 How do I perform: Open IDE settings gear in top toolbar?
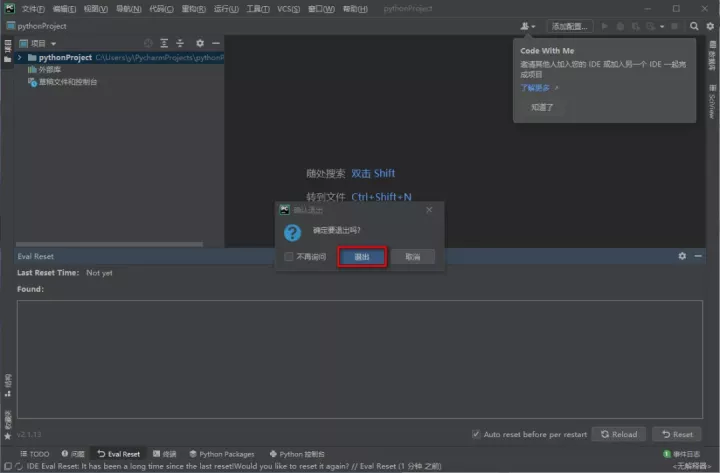tap(709, 26)
